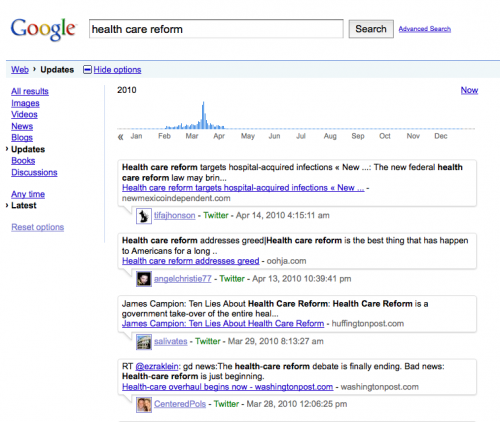Select Jun on the timeline

pyautogui.click(x=274, y=136)
